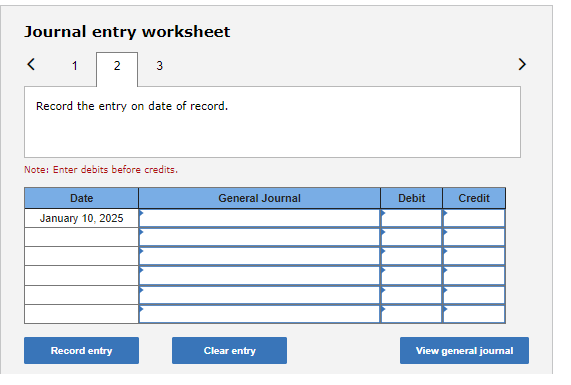Select Credit cell in last row
Viewport: 571px width, 385px height.
474,314
